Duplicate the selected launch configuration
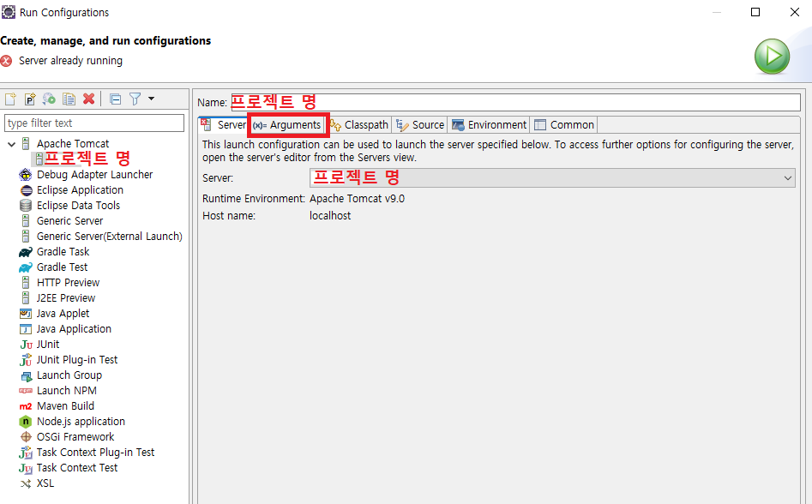The height and width of the screenshot is (504, 812). (x=69, y=99)
